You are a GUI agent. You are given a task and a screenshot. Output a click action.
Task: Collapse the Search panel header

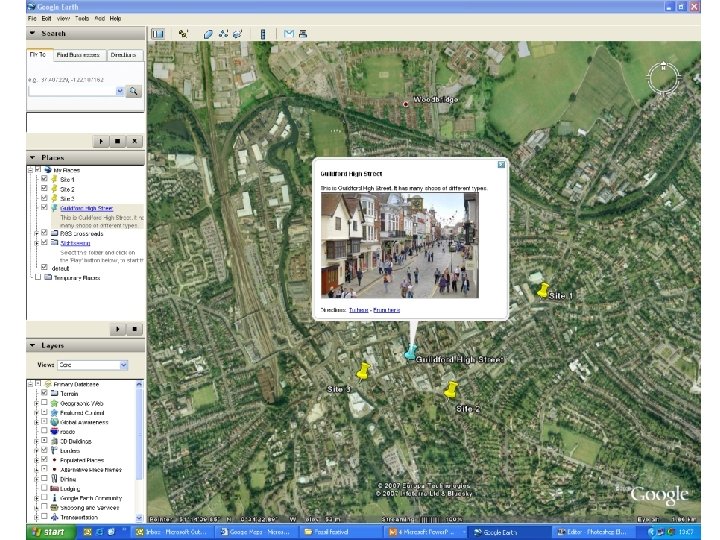[32, 33]
